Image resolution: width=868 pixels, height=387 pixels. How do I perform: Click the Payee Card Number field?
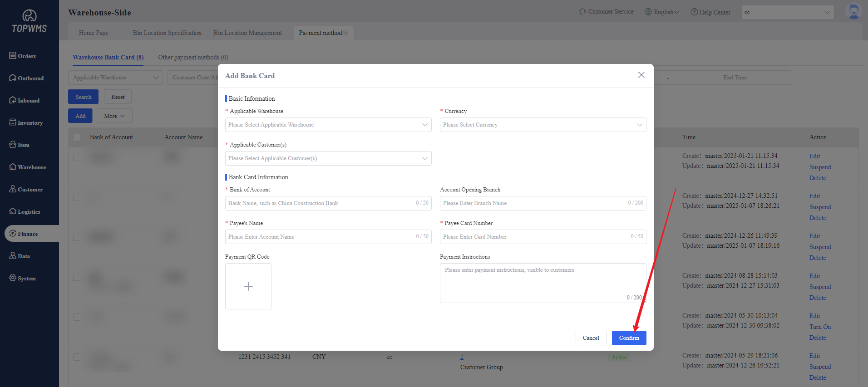pyautogui.click(x=536, y=237)
